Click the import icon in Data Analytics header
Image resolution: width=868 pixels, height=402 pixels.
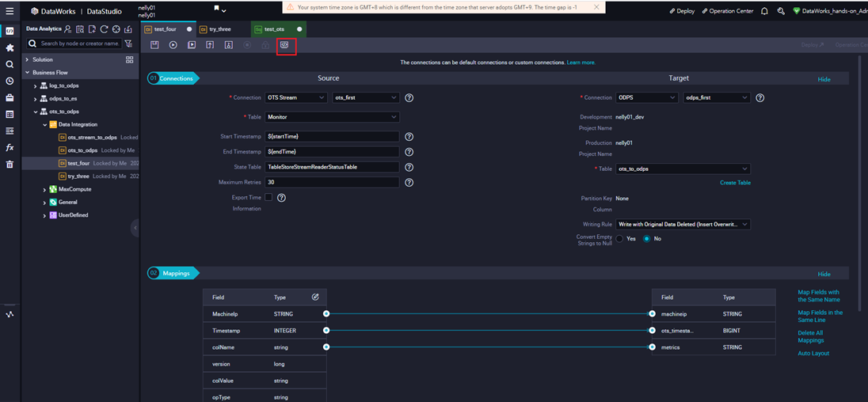128,29
